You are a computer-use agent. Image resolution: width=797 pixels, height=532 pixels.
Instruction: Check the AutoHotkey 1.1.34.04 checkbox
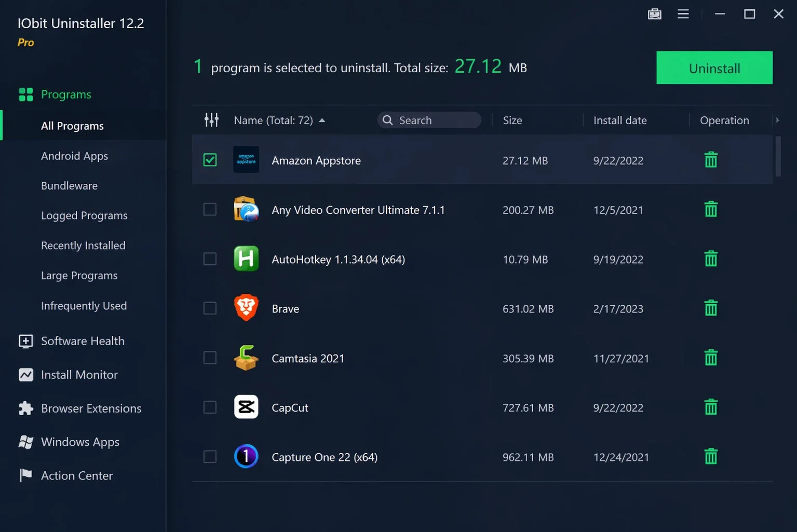click(210, 259)
